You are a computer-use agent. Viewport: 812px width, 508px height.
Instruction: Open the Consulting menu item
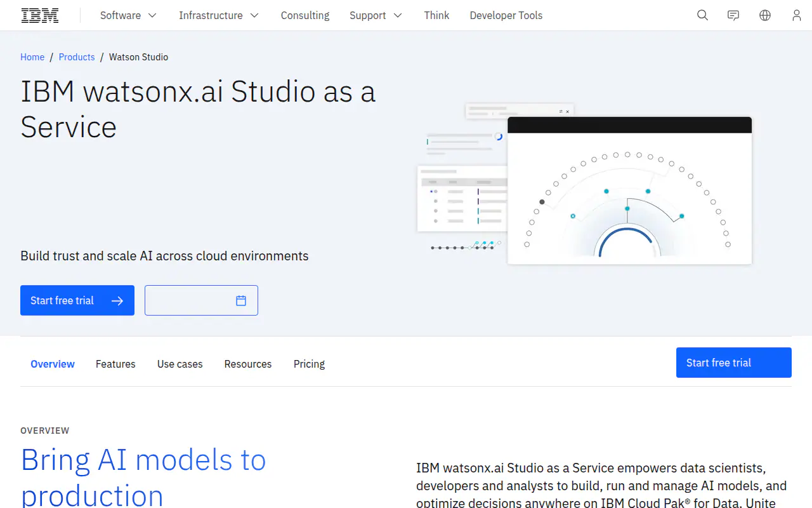(x=305, y=15)
